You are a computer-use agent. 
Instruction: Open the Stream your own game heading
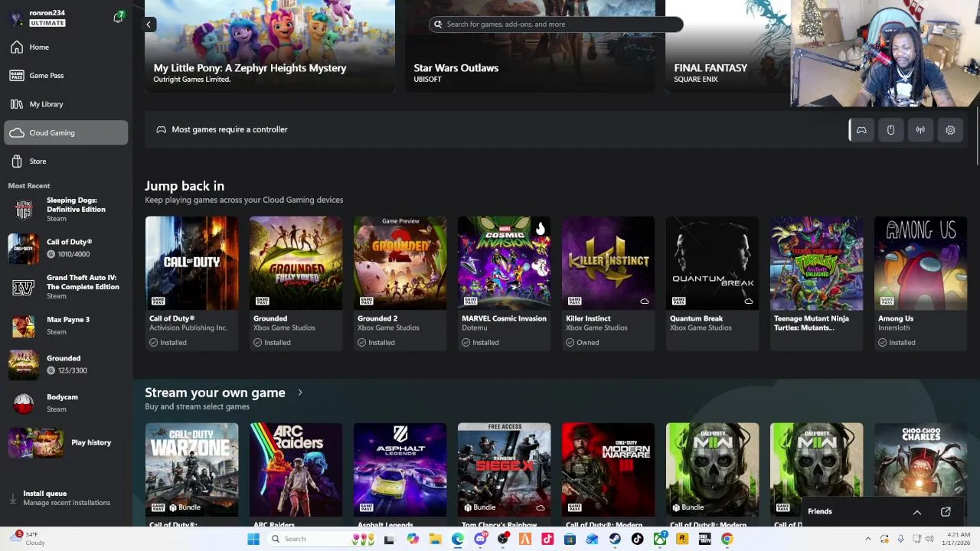[x=214, y=393]
